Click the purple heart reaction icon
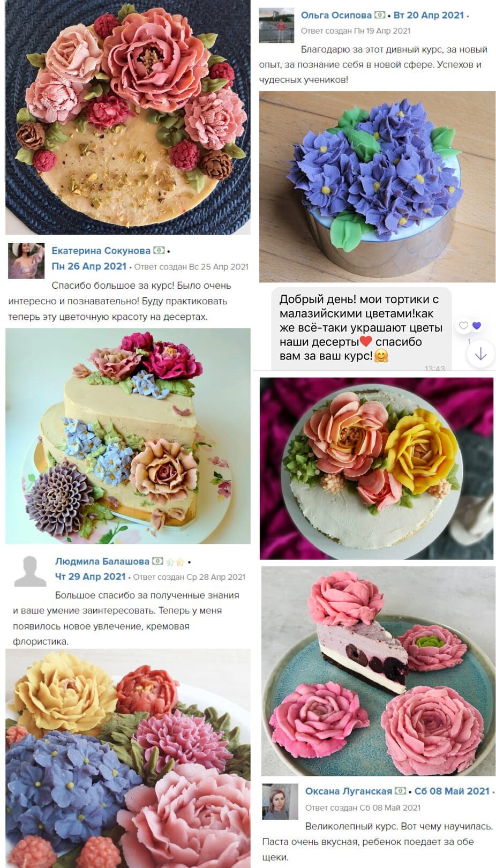 477,325
